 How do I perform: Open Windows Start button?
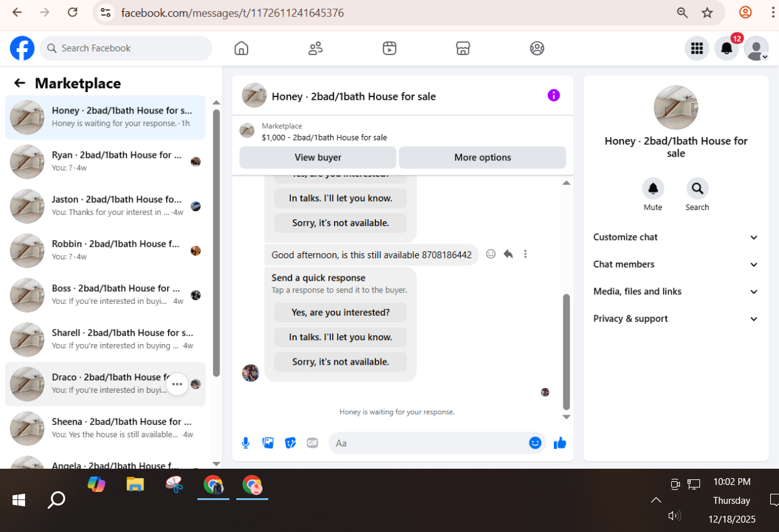click(19, 499)
